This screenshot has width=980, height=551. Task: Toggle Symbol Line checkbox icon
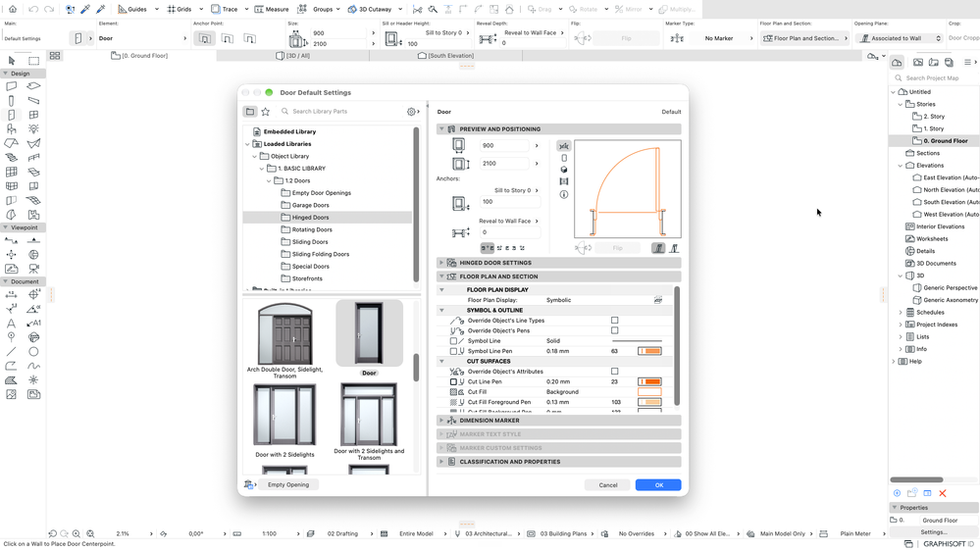[454, 341]
